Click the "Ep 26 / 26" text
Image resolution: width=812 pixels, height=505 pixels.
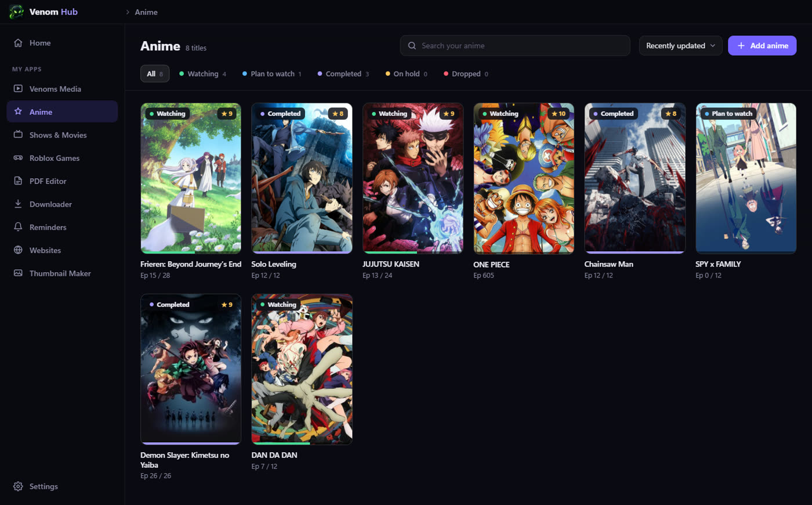point(155,476)
